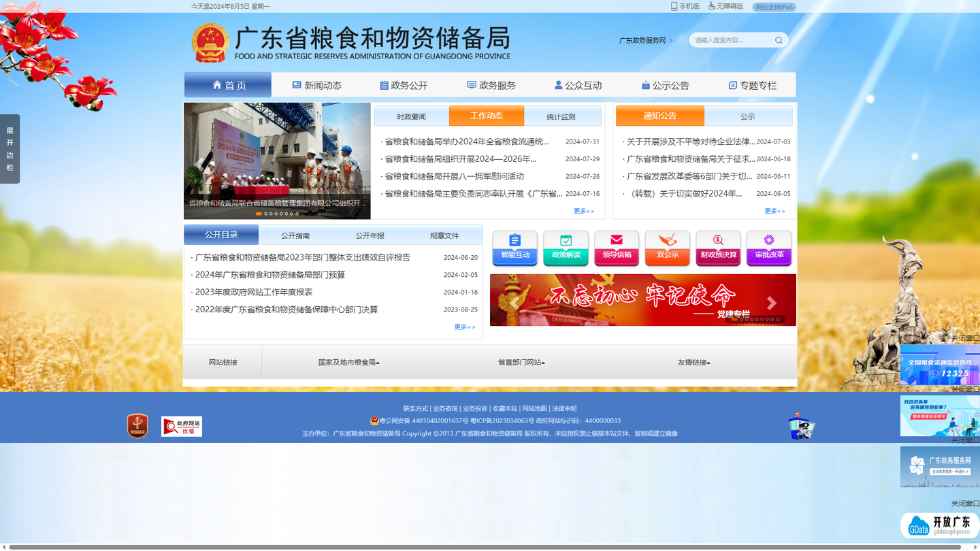Expand 友情链接 dropdown
Viewport: 980px width, 551px height.
[693, 362]
